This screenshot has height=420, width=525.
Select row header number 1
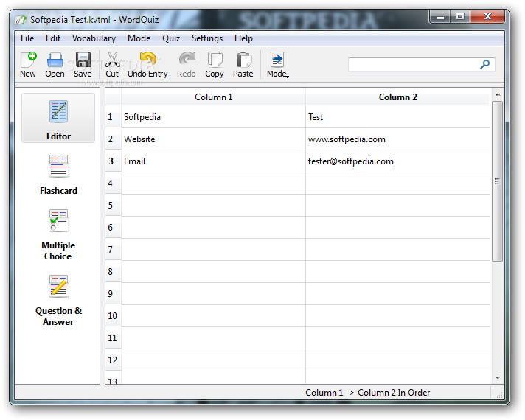pyautogui.click(x=113, y=117)
